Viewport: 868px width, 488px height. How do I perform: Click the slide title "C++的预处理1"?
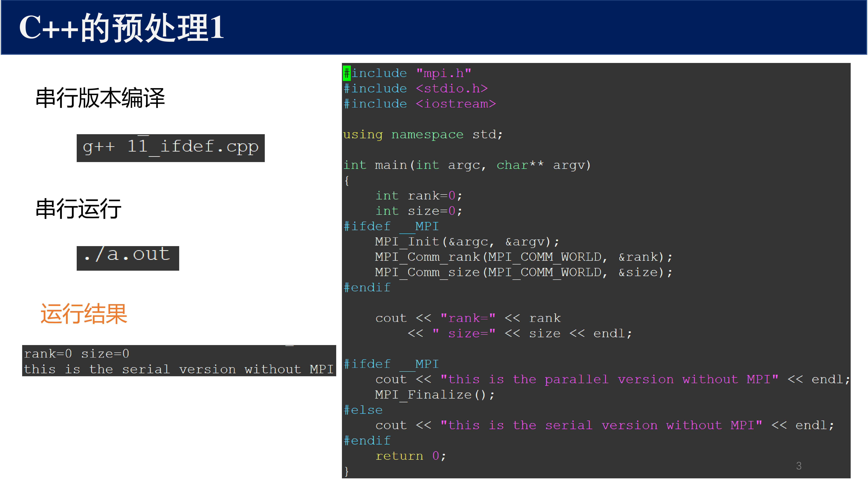click(x=122, y=28)
